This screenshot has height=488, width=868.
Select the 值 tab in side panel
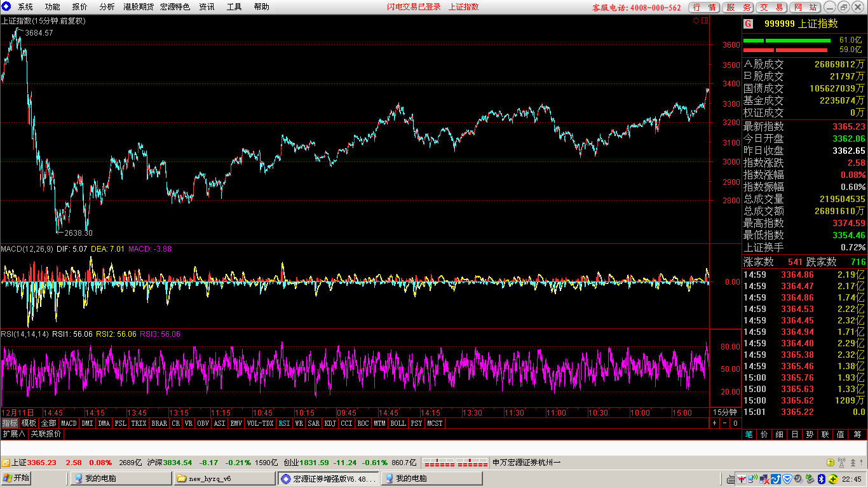coord(840,435)
